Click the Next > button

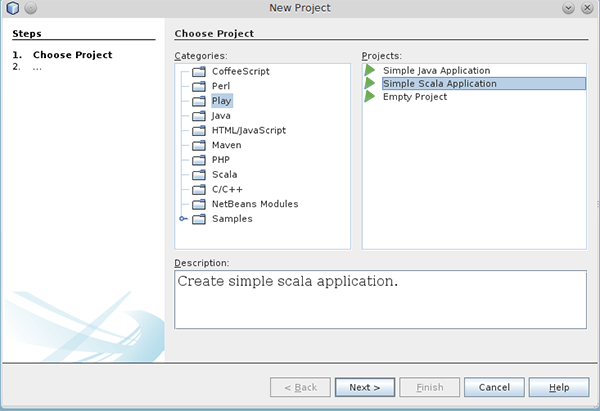pos(365,387)
